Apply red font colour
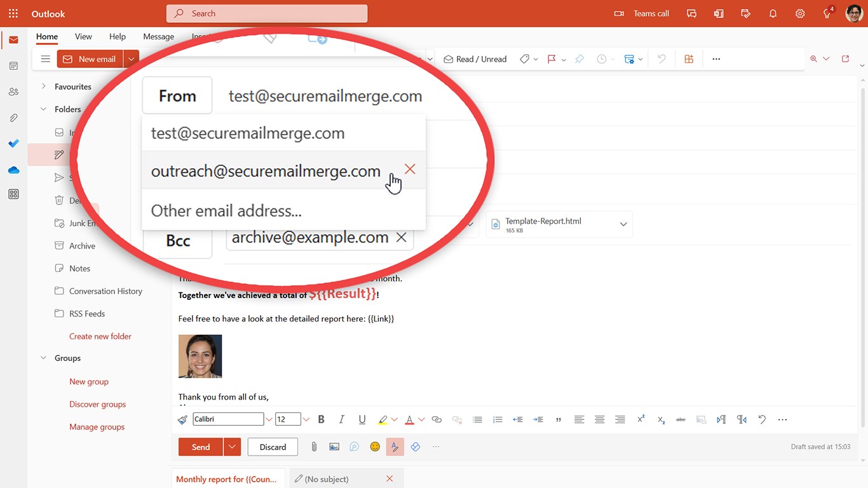 410,419
